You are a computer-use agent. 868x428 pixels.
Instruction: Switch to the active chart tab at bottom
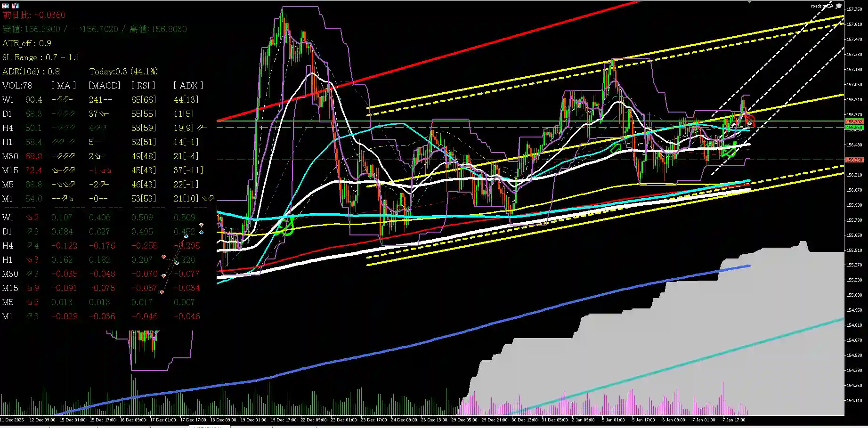click(210, 427)
